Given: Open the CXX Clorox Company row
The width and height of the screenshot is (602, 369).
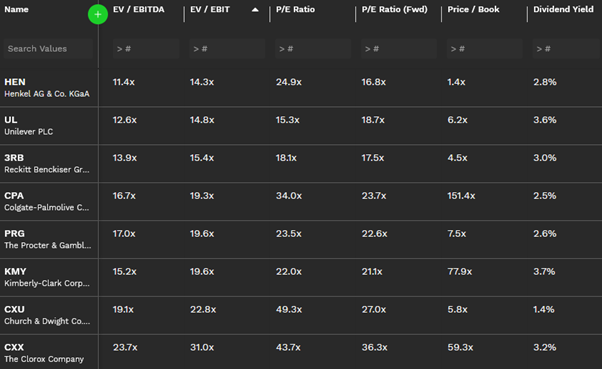Looking at the screenshot, I should click(301, 352).
